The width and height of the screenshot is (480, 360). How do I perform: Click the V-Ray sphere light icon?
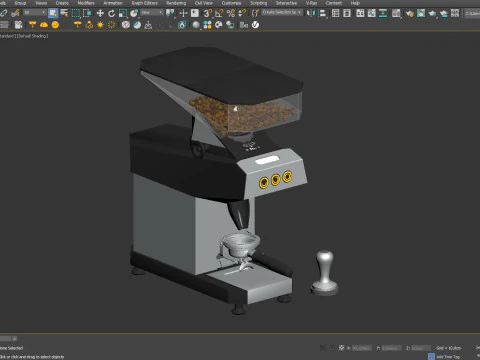pyautogui.click(x=55, y=25)
